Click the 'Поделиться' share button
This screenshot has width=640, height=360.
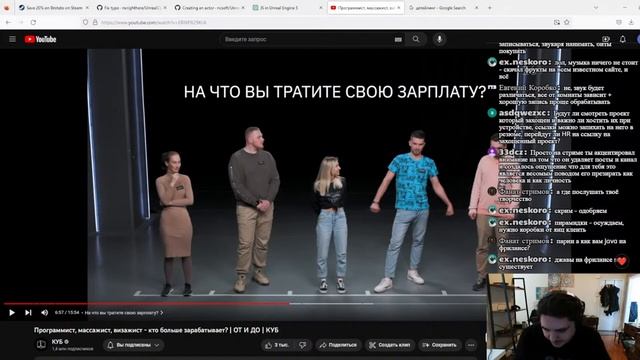pyautogui.click(x=338, y=345)
